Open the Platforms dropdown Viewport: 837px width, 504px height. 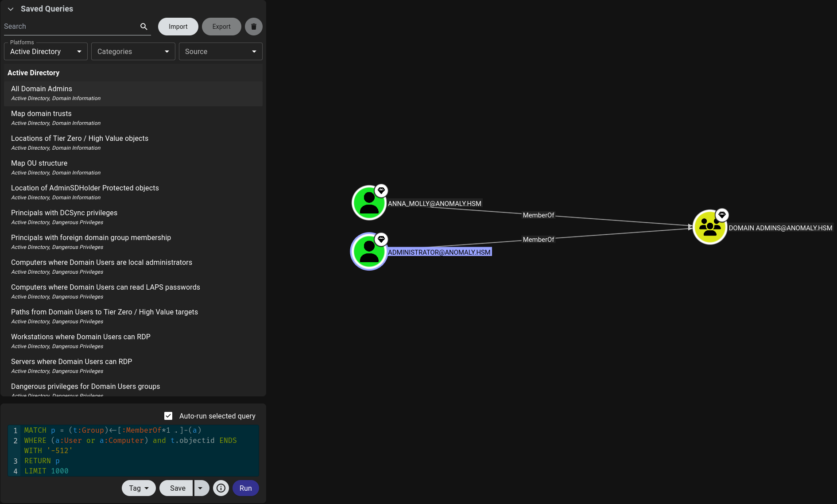coord(46,51)
